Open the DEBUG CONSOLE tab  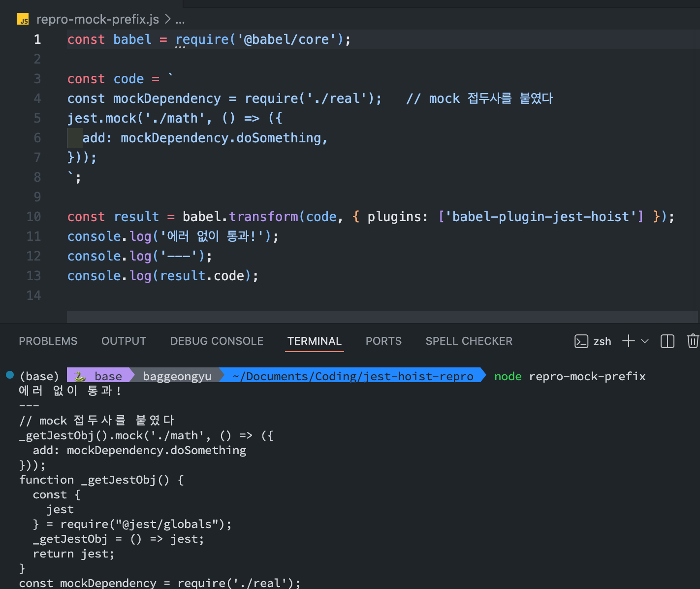click(x=217, y=341)
